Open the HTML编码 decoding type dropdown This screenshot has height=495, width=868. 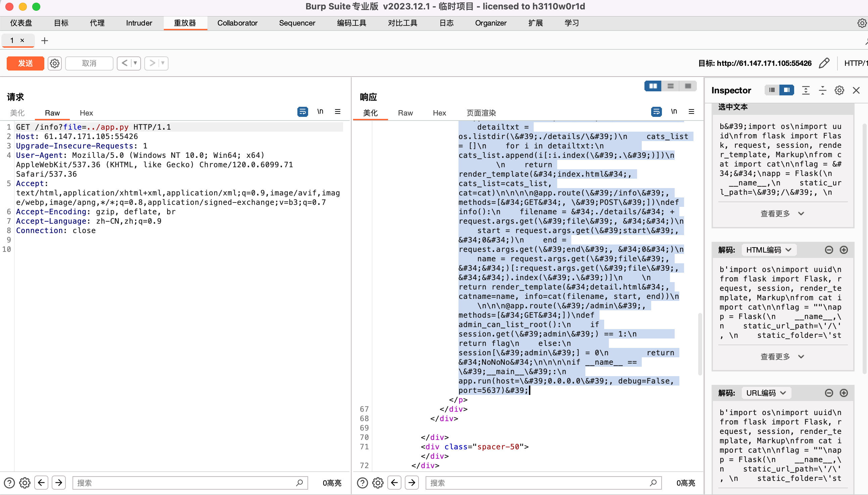[x=768, y=250]
